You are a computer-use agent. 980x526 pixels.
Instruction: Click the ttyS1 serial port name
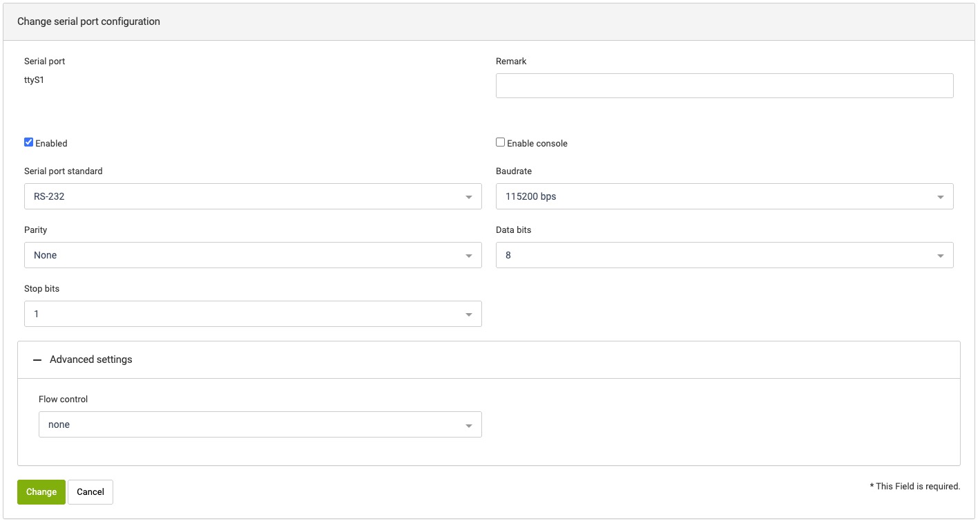(x=35, y=80)
